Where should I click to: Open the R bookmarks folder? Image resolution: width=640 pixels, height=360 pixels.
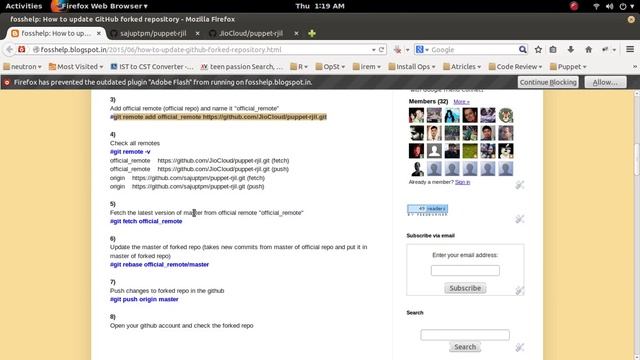[299, 67]
